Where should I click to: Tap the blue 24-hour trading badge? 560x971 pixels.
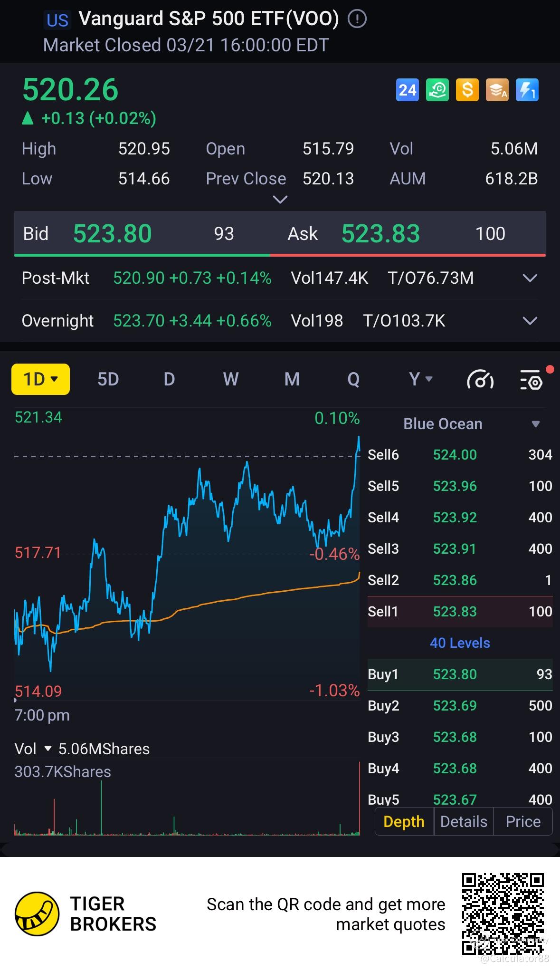point(408,90)
